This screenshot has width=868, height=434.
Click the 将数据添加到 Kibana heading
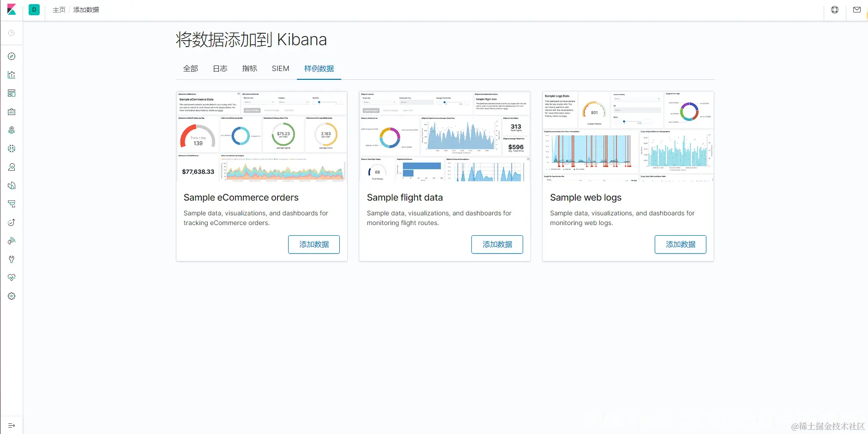251,40
